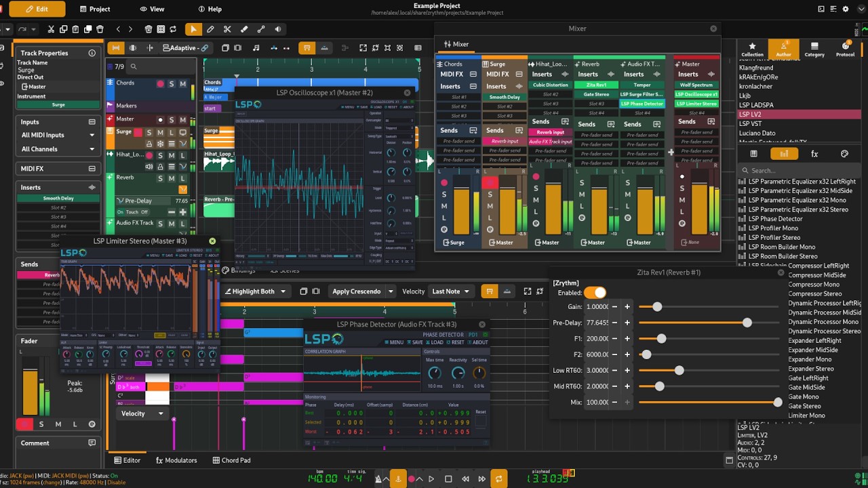Click the fx tab icon in plugin browser

click(x=814, y=154)
